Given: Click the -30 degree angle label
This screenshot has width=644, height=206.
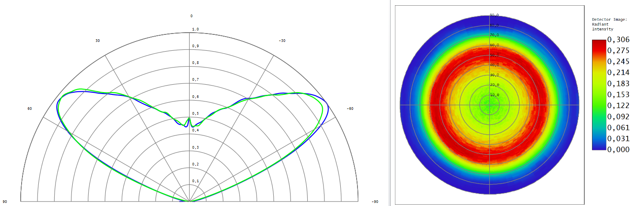Looking at the screenshot, I should (282, 41).
